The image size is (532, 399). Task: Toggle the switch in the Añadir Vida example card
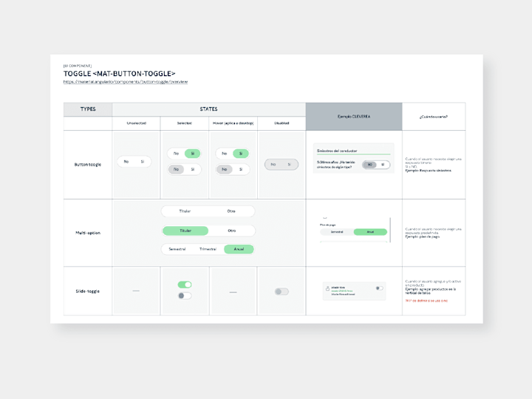(x=379, y=288)
